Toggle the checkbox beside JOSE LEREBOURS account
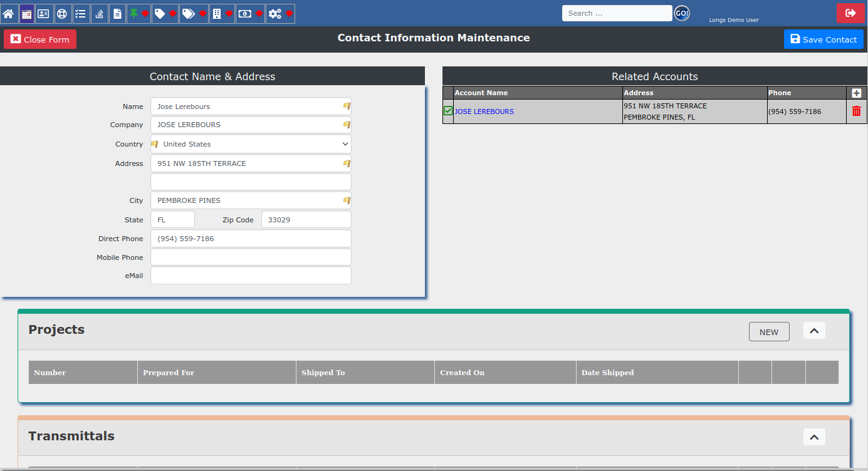Viewport: 868px width, 471px height. 448,111
